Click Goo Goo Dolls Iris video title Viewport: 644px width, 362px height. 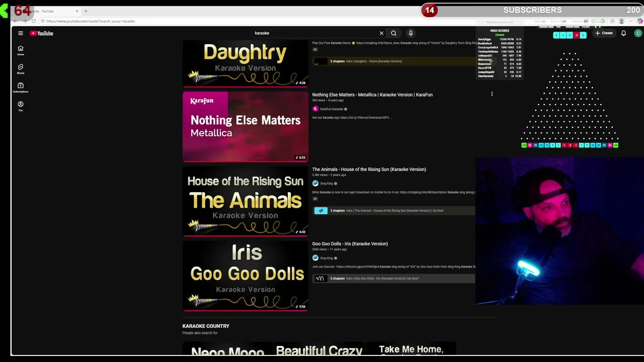350,244
